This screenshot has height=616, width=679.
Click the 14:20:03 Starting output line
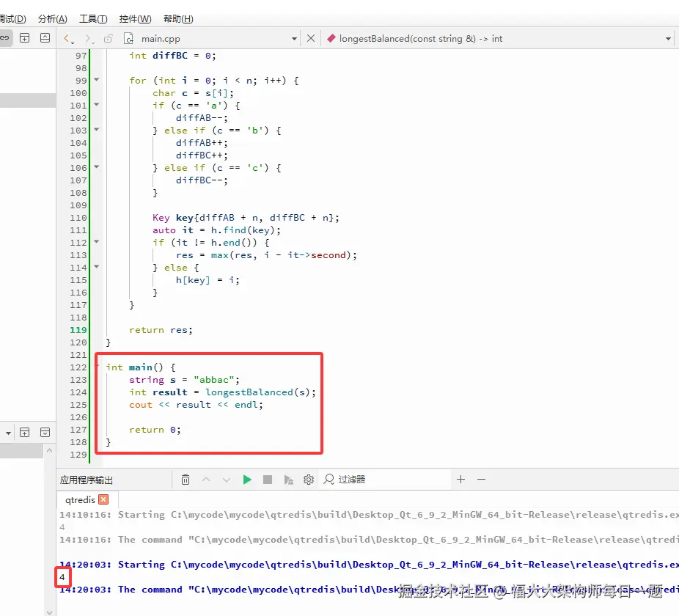point(369,565)
